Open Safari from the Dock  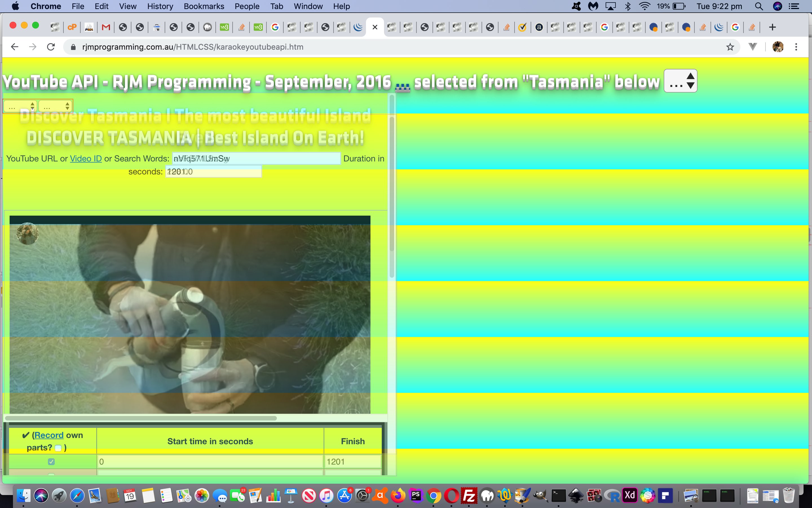(77, 496)
